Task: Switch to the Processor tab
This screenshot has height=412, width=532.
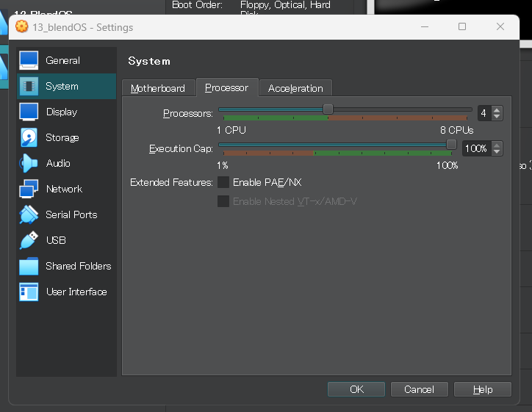Action: (226, 87)
